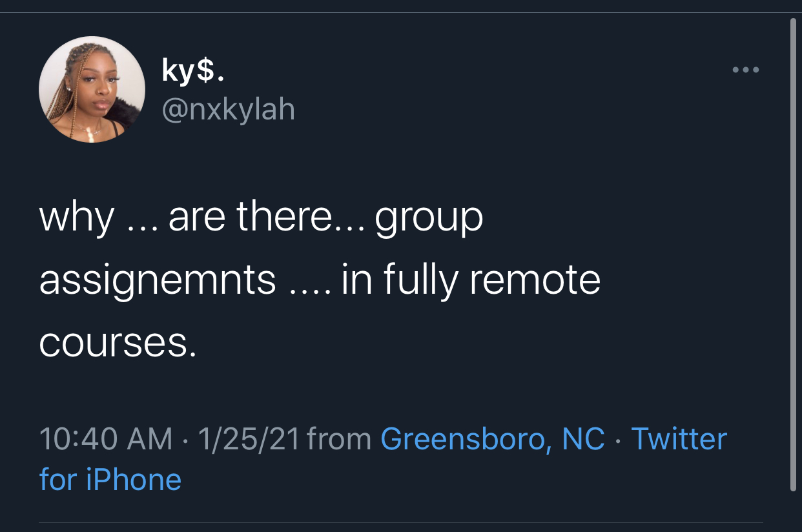
Task: Open the @nxkylah handle
Action: coord(228,109)
